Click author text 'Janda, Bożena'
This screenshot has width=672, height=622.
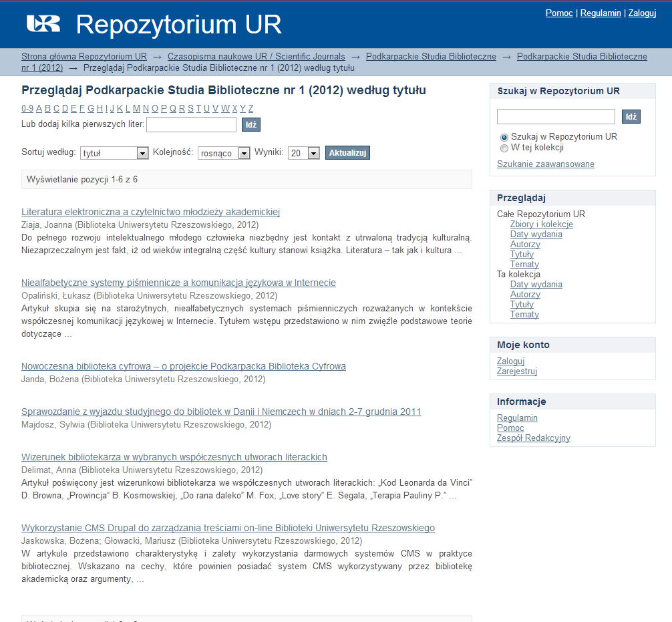tap(50, 379)
